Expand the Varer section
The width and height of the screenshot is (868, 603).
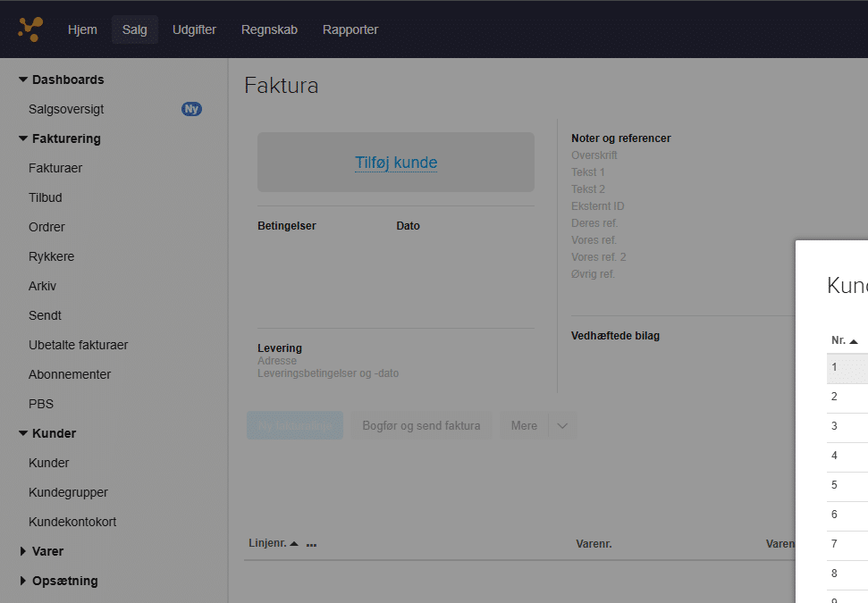tap(23, 551)
